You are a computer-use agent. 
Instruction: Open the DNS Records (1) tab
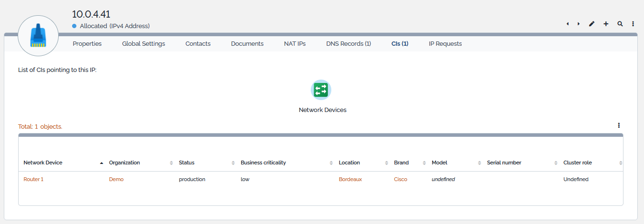tap(348, 43)
